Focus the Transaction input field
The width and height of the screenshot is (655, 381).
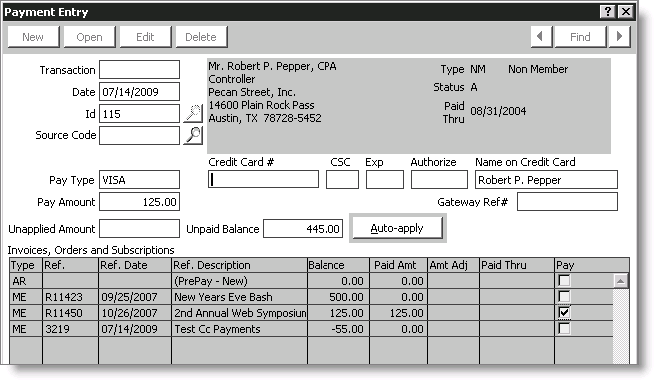(140, 69)
